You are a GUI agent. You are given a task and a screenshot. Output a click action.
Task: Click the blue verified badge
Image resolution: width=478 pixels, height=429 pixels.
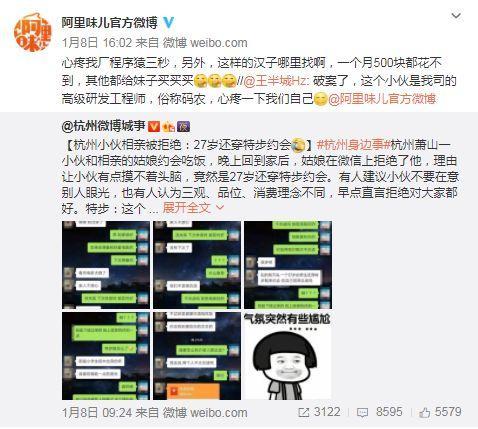coord(169,23)
